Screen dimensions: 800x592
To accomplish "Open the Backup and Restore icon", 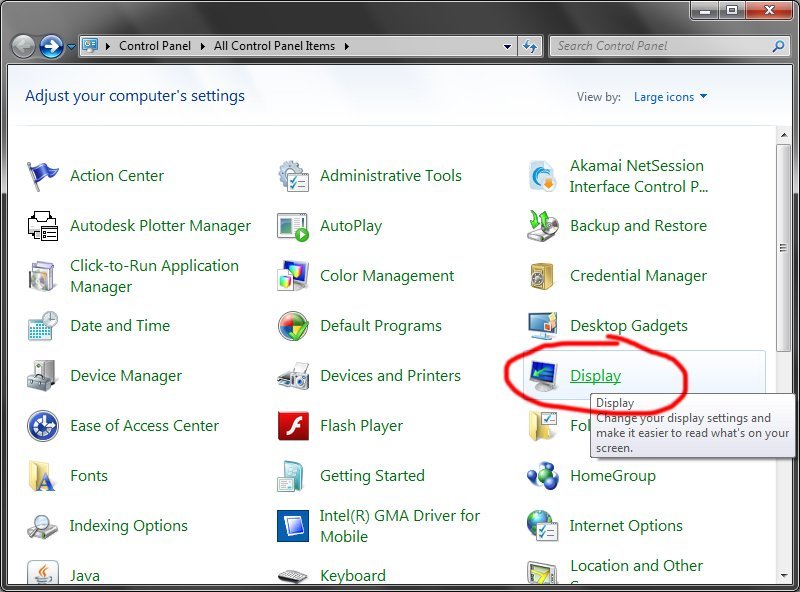I will click(x=542, y=226).
